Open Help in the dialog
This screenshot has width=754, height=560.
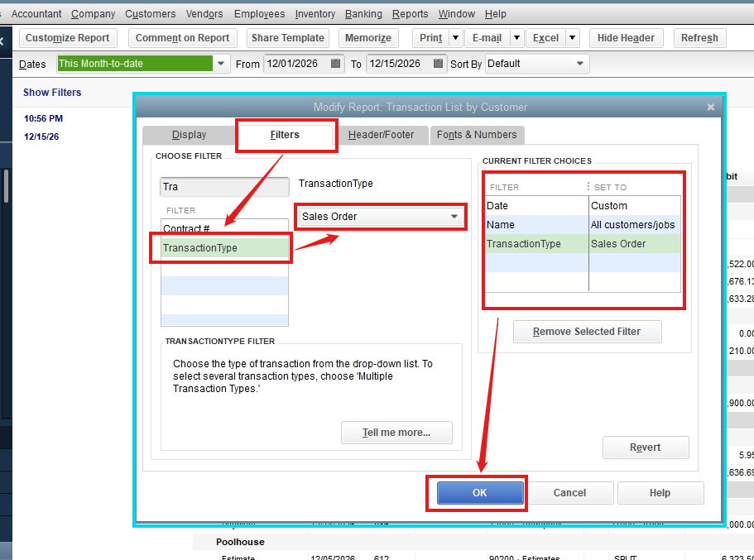pyautogui.click(x=660, y=493)
